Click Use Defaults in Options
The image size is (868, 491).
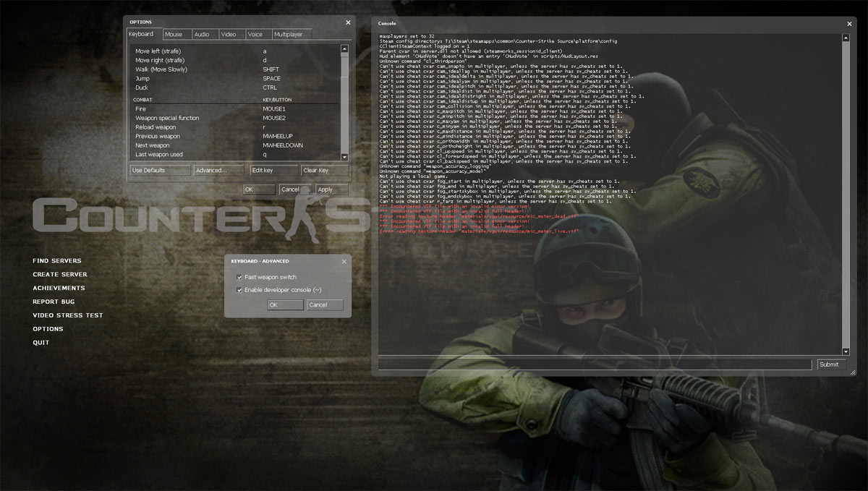click(161, 171)
